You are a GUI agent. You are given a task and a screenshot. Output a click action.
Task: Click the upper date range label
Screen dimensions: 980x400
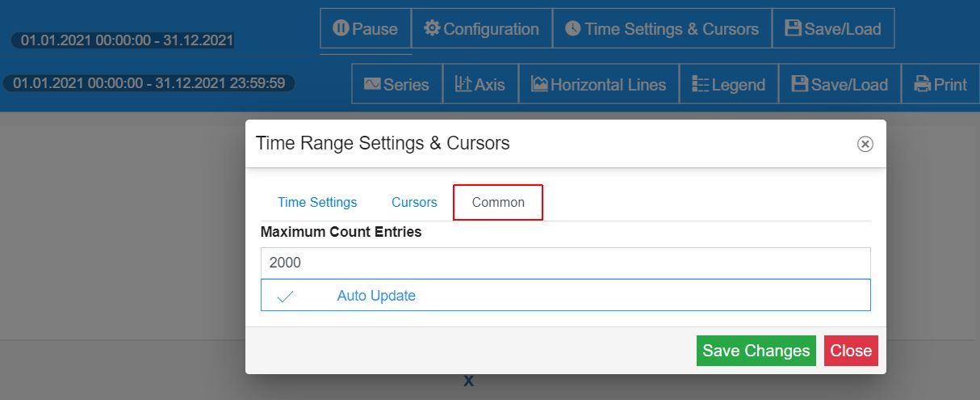point(124,40)
